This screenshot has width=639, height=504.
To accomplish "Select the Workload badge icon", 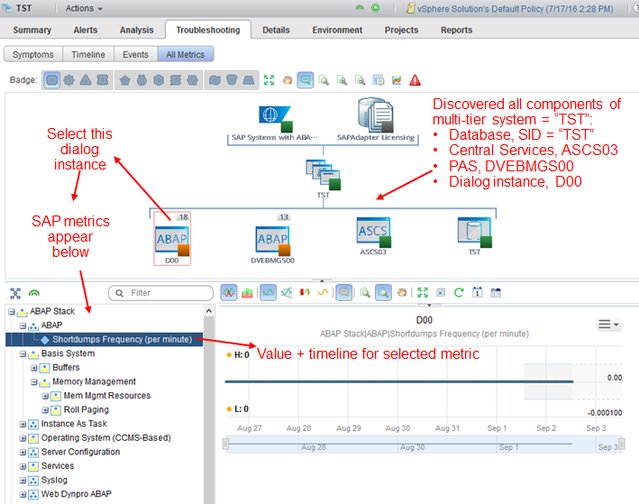I will 68,80.
